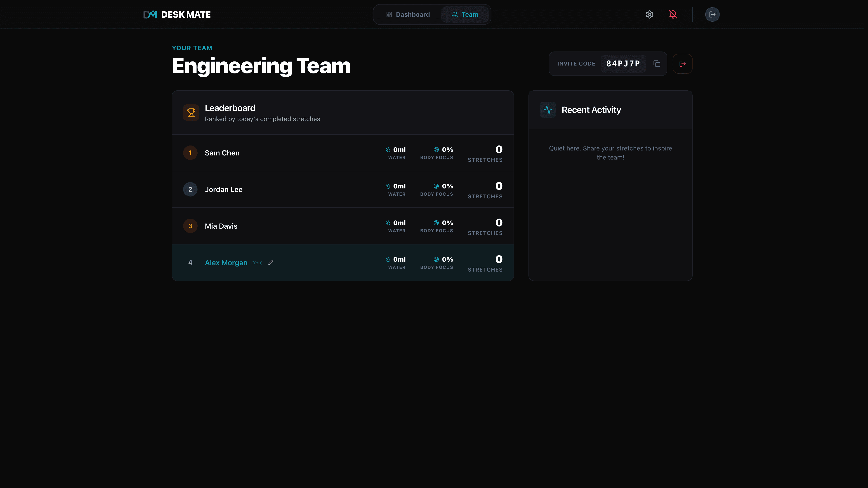The height and width of the screenshot is (488, 868).
Task: Click Mia Davis's water droplet icon
Action: pyautogui.click(x=388, y=223)
